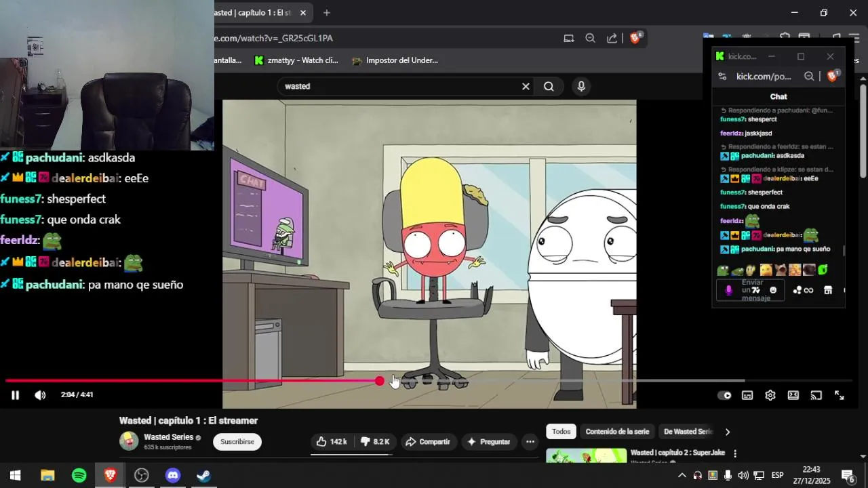Mute the video with the speaker icon

tap(40, 395)
